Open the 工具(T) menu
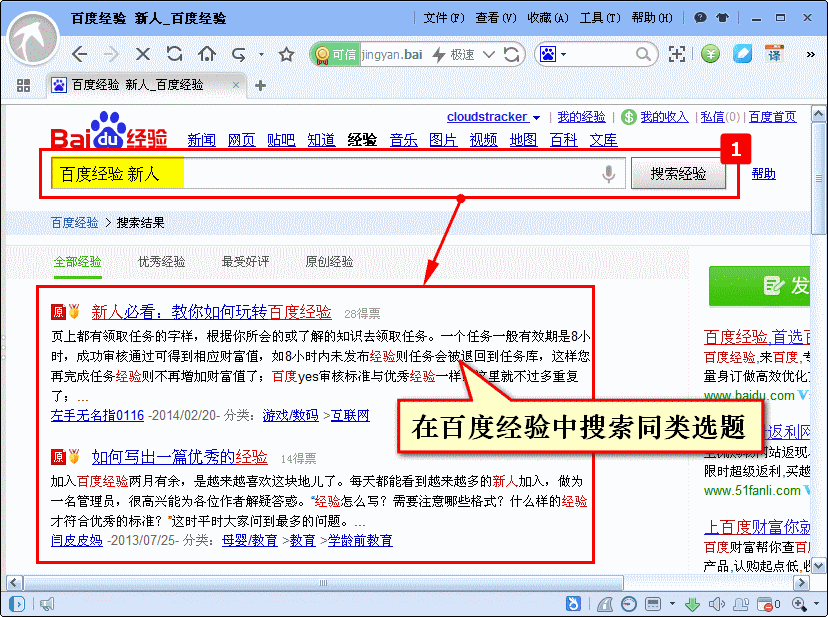828x617 pixels. 600,18
